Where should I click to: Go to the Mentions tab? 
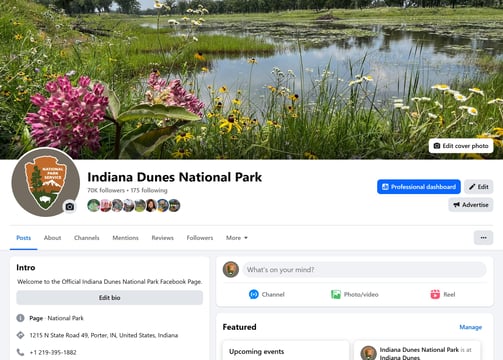[125, 238]
